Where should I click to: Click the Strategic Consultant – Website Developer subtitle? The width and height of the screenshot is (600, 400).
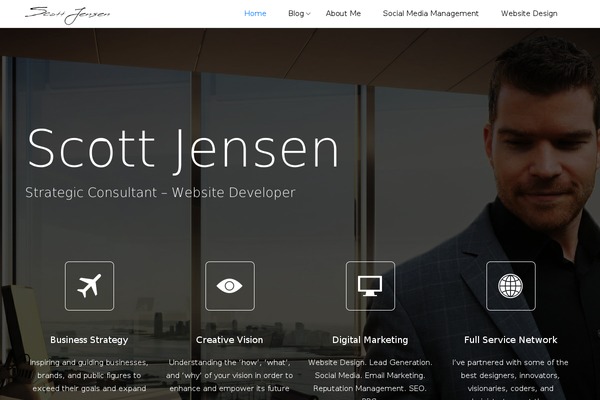[160, 193]
